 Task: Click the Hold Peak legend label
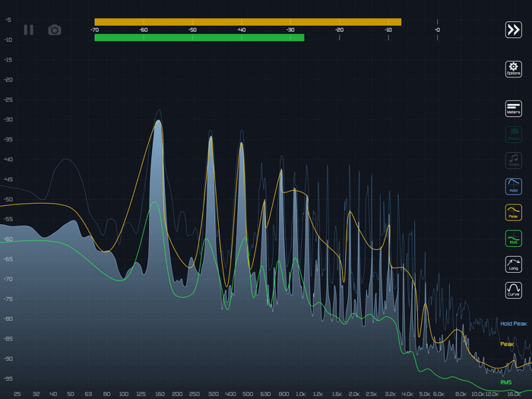pyautogui.click(x=513, y=324)
